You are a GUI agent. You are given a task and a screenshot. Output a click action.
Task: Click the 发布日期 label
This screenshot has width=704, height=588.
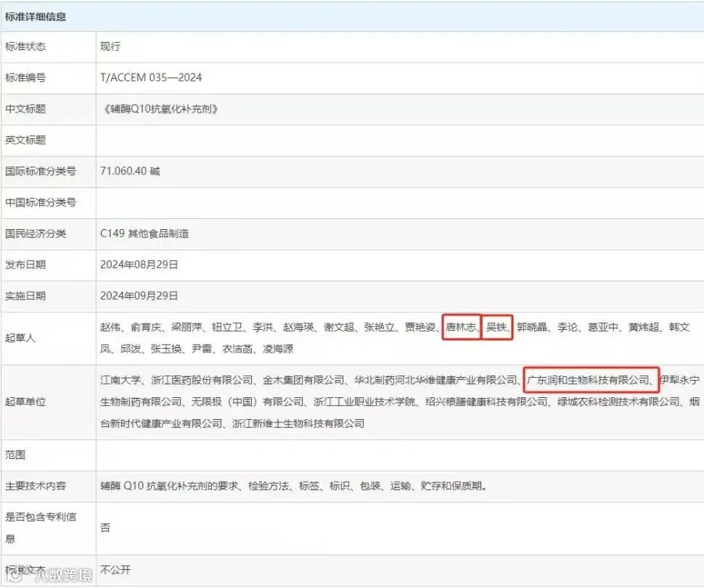tap(25, 265)
